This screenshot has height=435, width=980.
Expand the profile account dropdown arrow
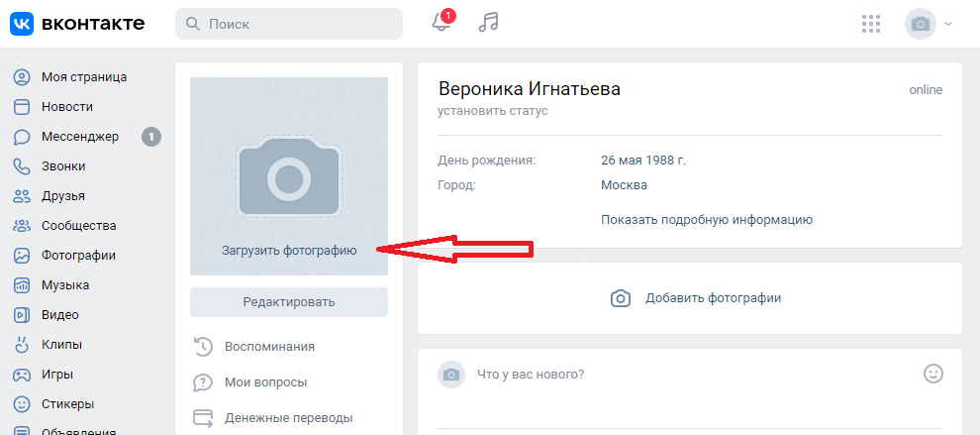948,24
